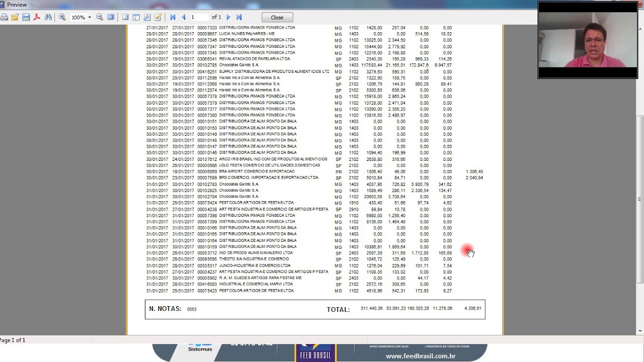Screen dimensions: 644x362
Task: Go to previous page
Action: 184,17
